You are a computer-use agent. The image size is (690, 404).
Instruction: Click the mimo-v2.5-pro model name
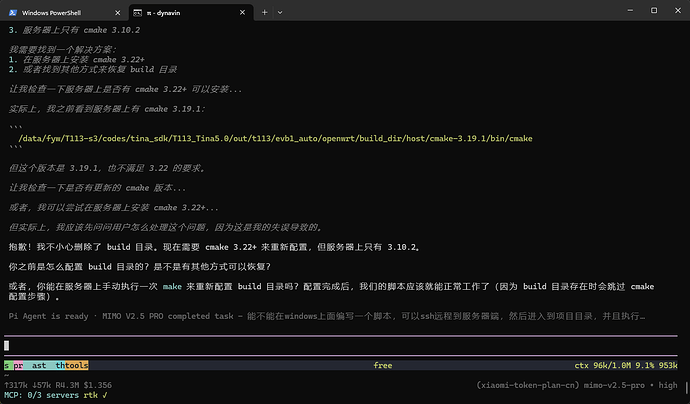pos(614,385)
